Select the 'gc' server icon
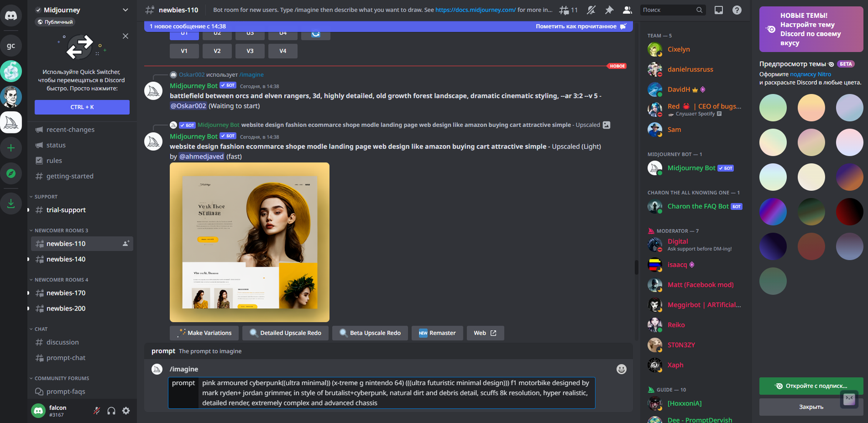 (11, 46)
